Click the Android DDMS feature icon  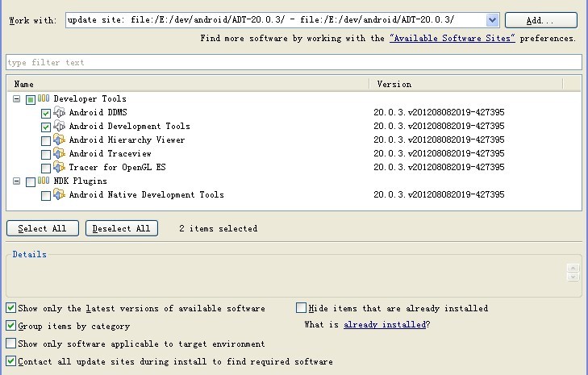59,112
